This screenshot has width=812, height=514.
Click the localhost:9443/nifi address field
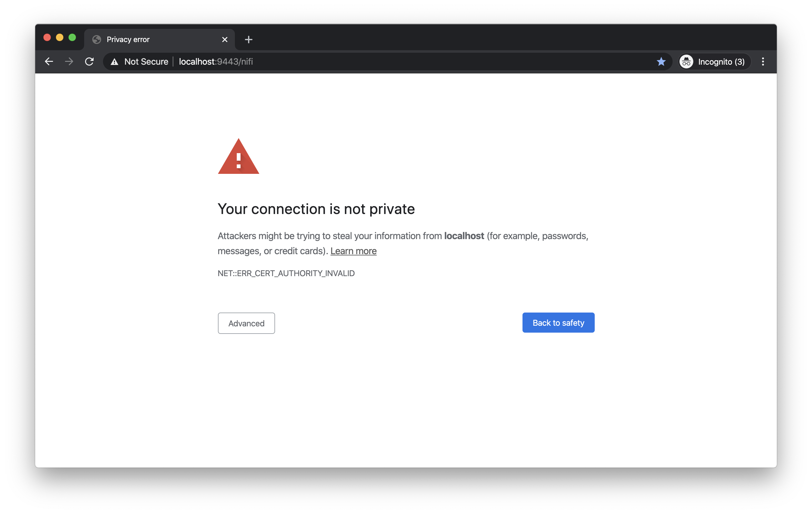pos(371,62)
